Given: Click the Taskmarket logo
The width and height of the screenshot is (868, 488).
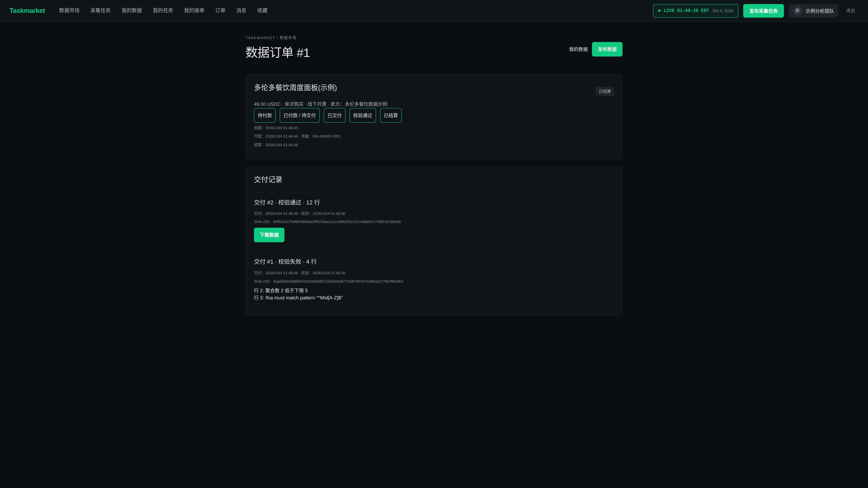Looking at the screenshot, I should [x=27, y=10].
